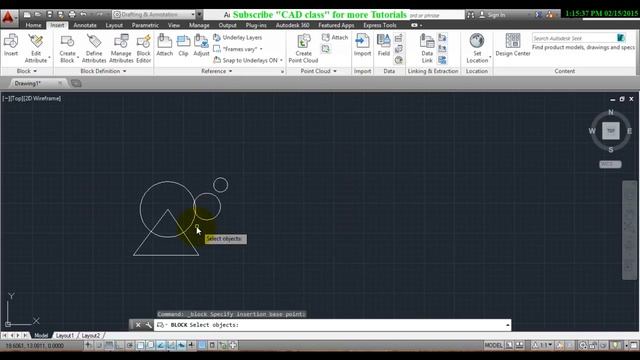The height and width of the screenshot is (360, 640).
Task: Open quick access toolbar customize arrow
Action: pos(199,14)
